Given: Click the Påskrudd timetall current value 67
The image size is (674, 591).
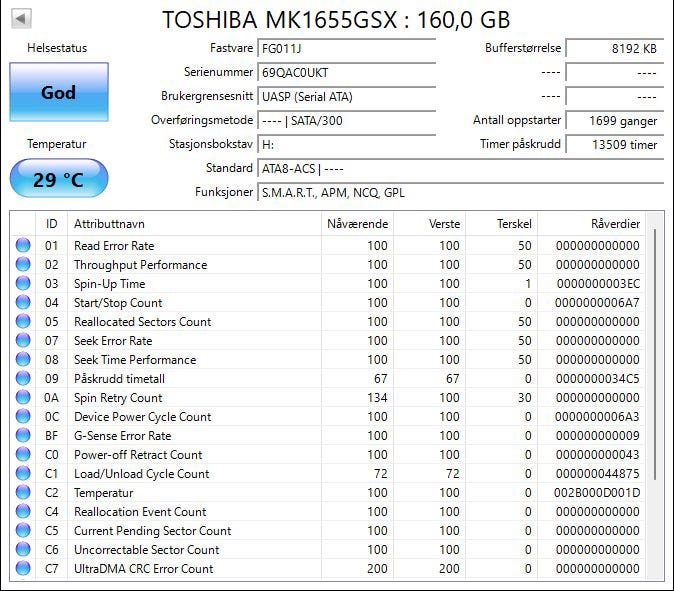Looking at the screenshot, I should tap(380, 379).
